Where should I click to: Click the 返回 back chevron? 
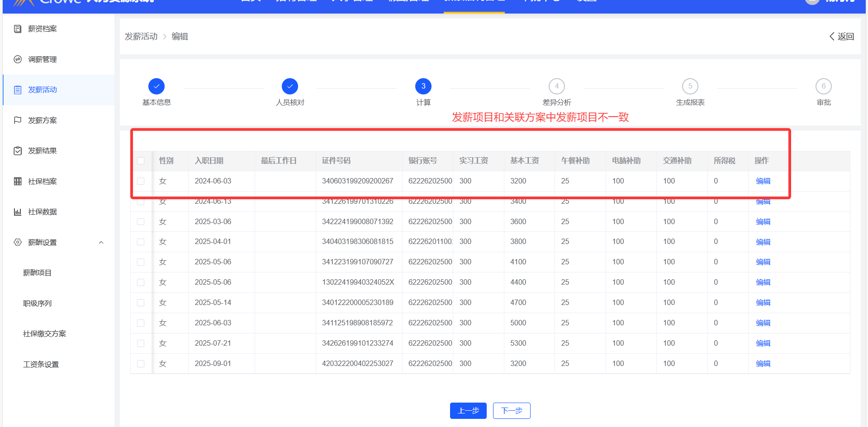(x=832, y=37)
